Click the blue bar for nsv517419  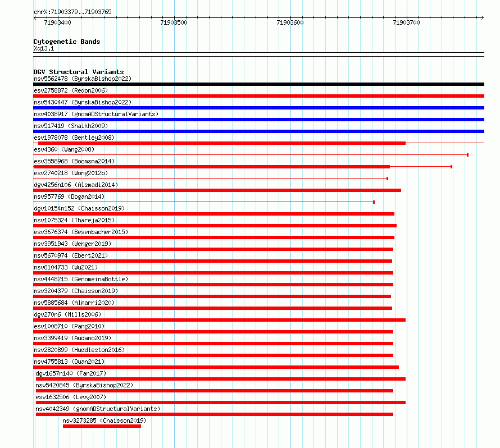(258, 131)
